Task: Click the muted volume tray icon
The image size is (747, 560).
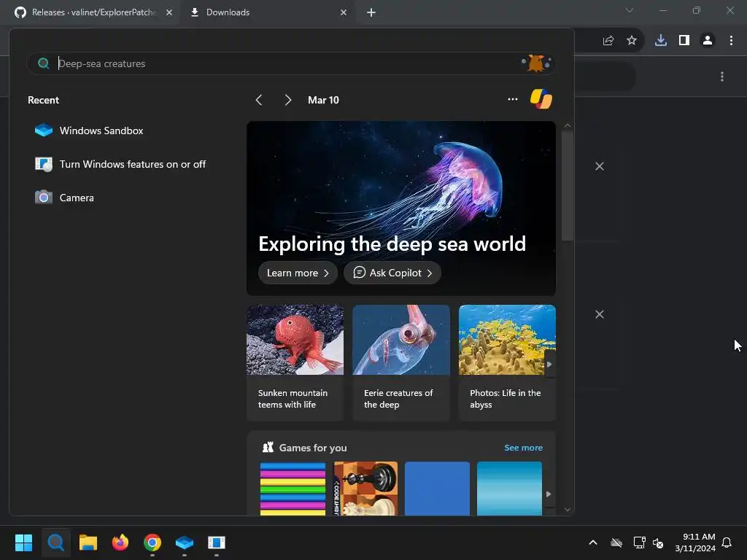Action: (x=659, y=542)
